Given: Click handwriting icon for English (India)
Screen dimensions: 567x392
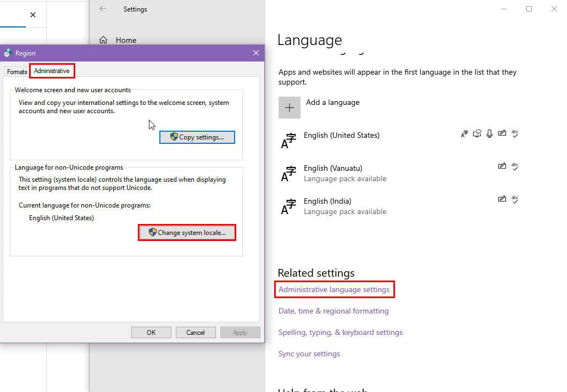Looking at the screenshot, I should (502, 199).
